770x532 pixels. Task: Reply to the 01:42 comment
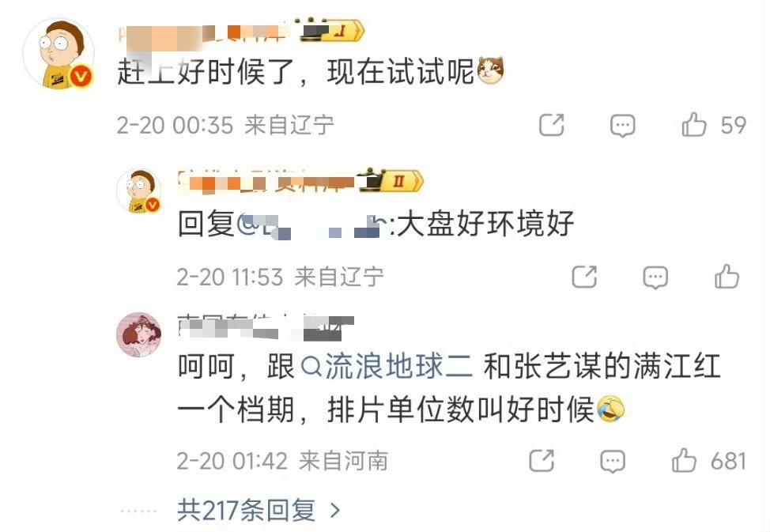pos(613,462)
